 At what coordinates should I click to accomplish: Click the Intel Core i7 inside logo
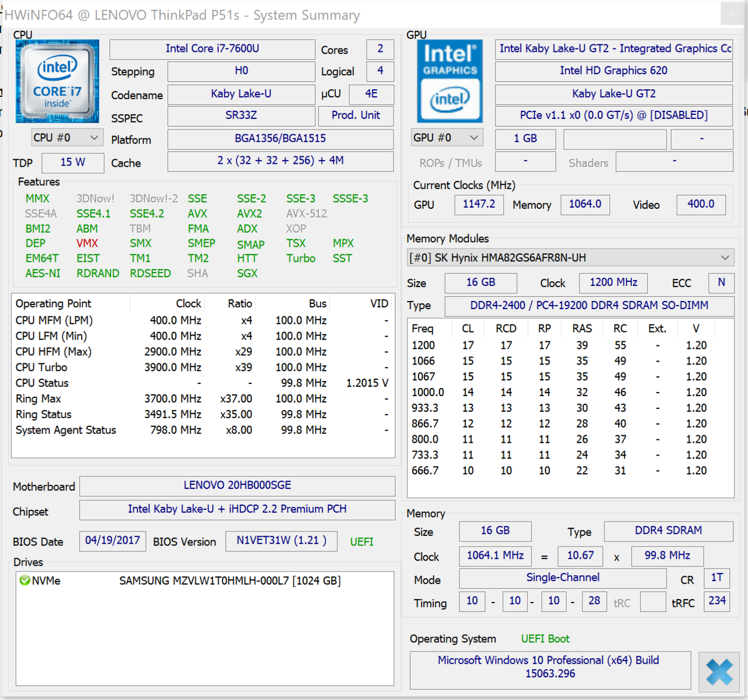(57, 81)
